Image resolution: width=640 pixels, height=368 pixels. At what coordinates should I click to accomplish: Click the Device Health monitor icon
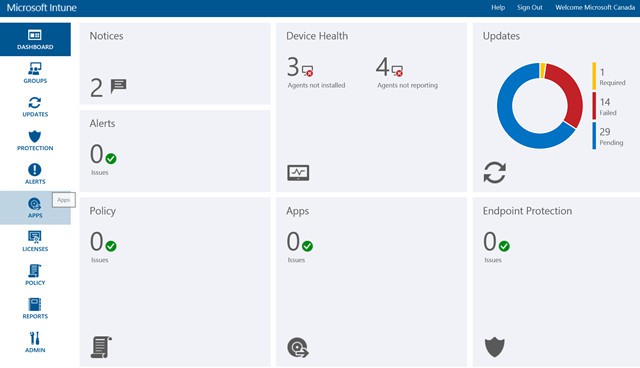pyautogui.click(x=298, y=173)
